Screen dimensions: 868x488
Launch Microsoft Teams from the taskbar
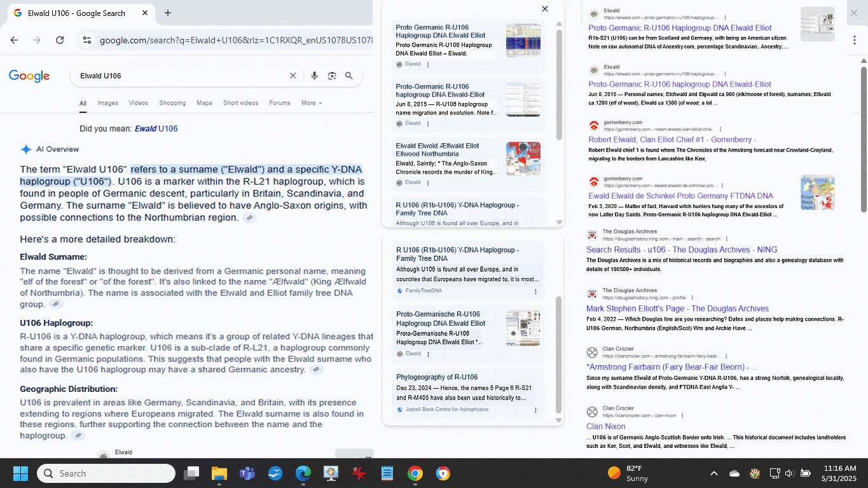point(247,473)
